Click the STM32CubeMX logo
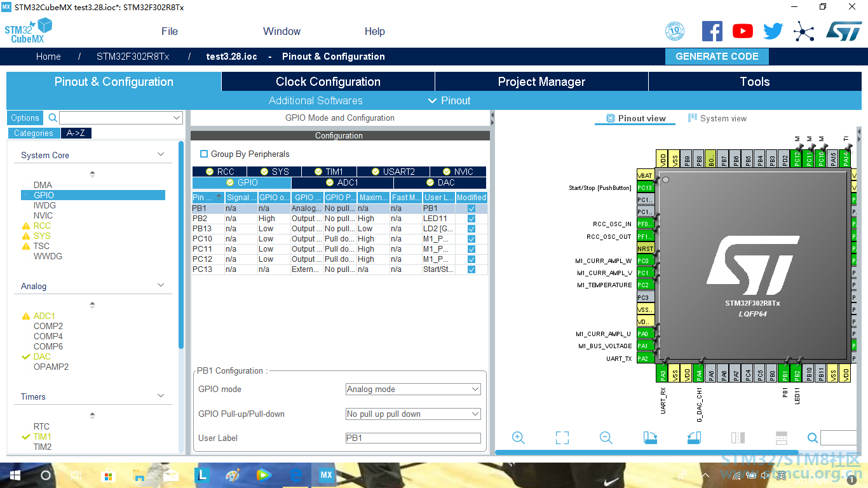Image resolution: width=868 pixels, height=488 pixels. [x=28, y=31]
